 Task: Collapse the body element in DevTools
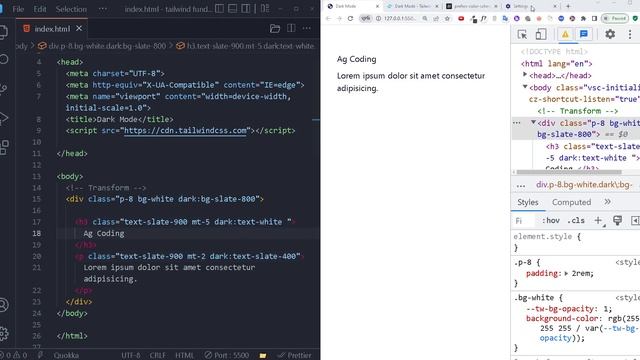coord(525,87)
